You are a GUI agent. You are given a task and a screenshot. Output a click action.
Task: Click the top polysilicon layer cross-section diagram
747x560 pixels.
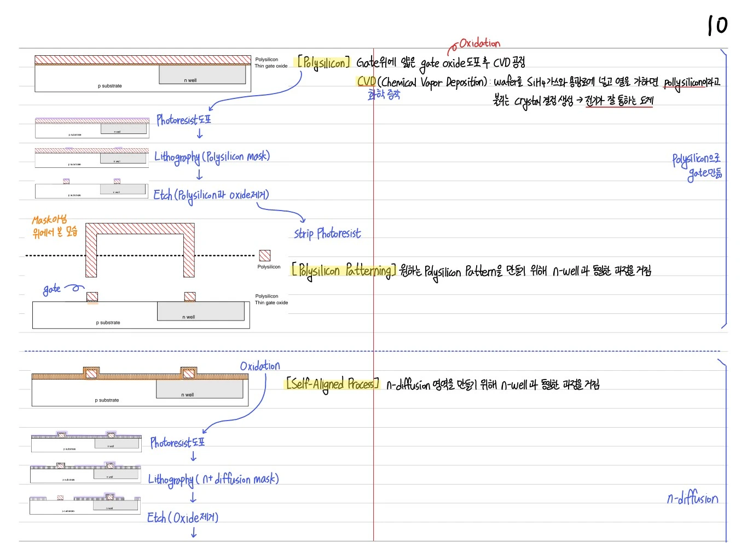pos(142,73)
